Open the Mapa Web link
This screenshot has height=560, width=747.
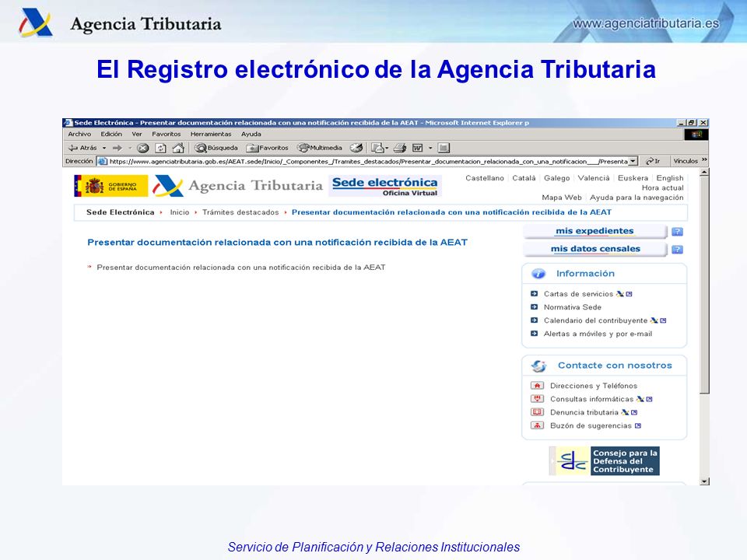tap(561, 197)
